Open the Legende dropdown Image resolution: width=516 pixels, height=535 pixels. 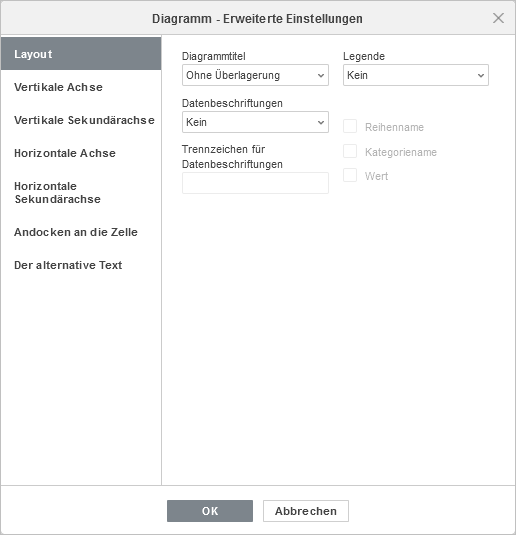coord(416,75)
